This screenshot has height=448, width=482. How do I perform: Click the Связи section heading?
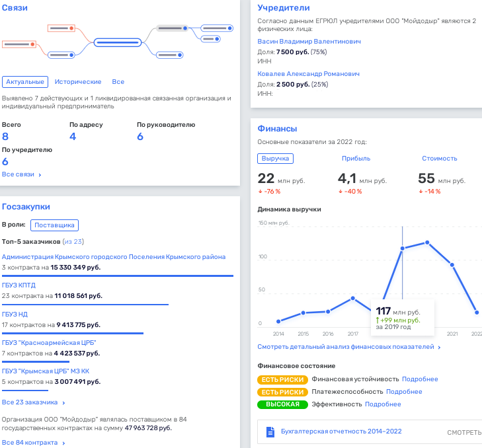15,8
